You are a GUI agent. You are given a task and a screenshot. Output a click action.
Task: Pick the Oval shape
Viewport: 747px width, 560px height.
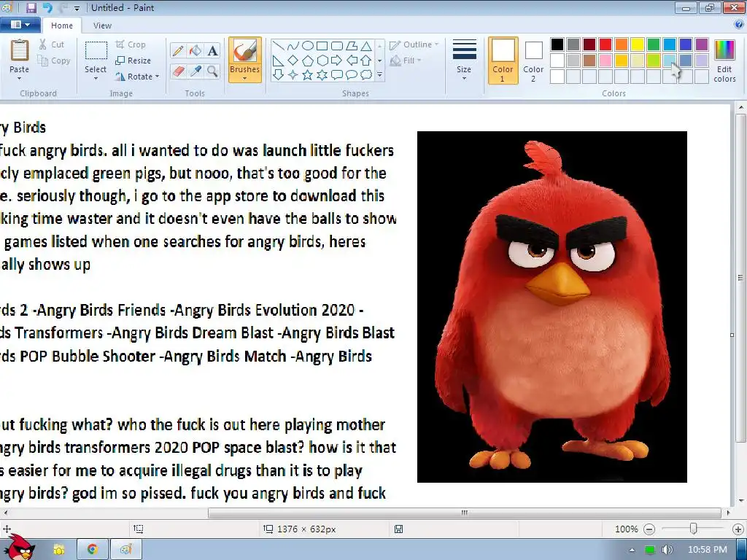pyautogui.click(x=308, y=46)
